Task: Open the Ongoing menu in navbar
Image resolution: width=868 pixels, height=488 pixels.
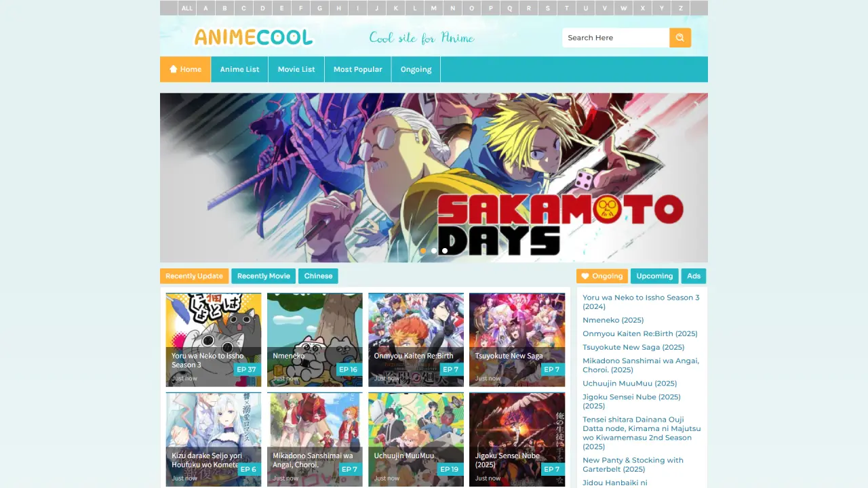Action: pos(416,69)
